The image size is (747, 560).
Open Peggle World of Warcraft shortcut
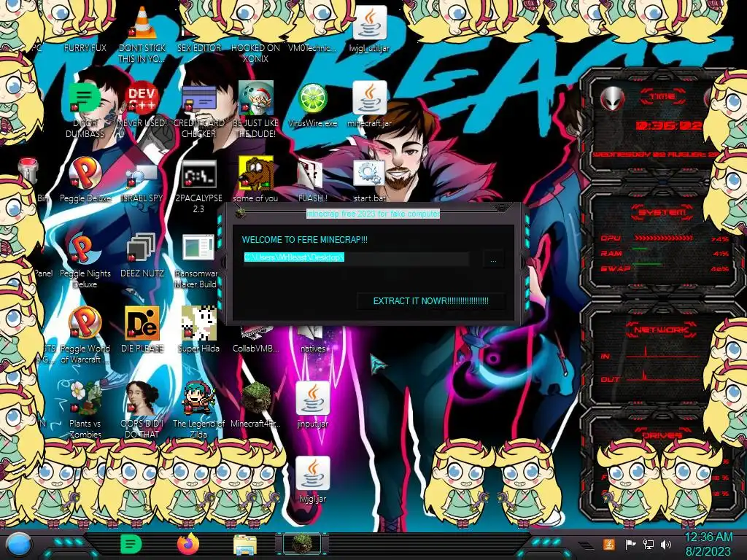[x=85, y=323]
